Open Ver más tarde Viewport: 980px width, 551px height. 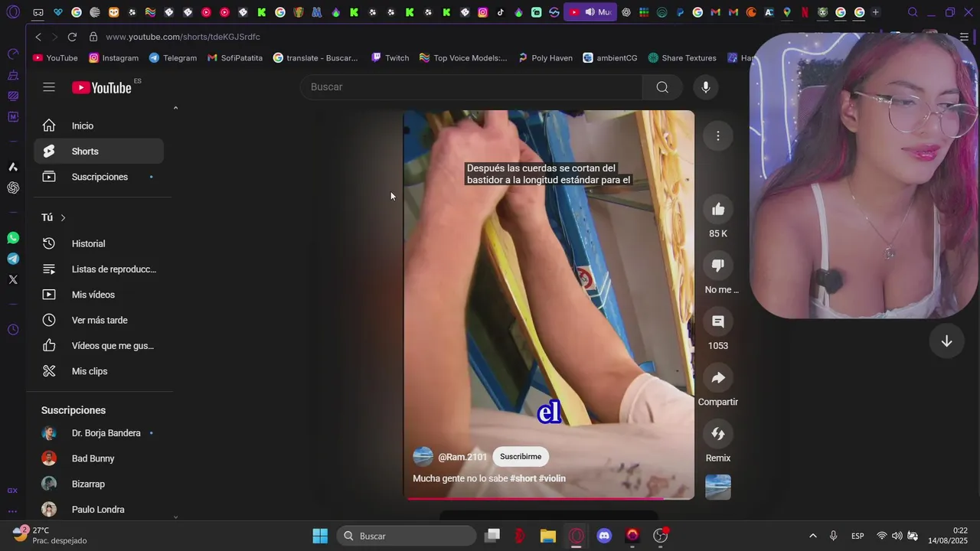(x=99, y=320)
